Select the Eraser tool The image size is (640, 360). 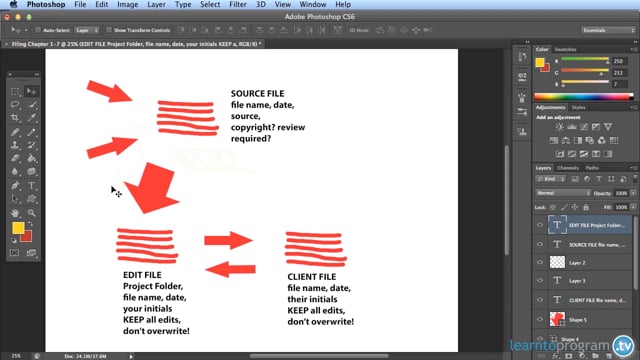(x=15, y=158)
